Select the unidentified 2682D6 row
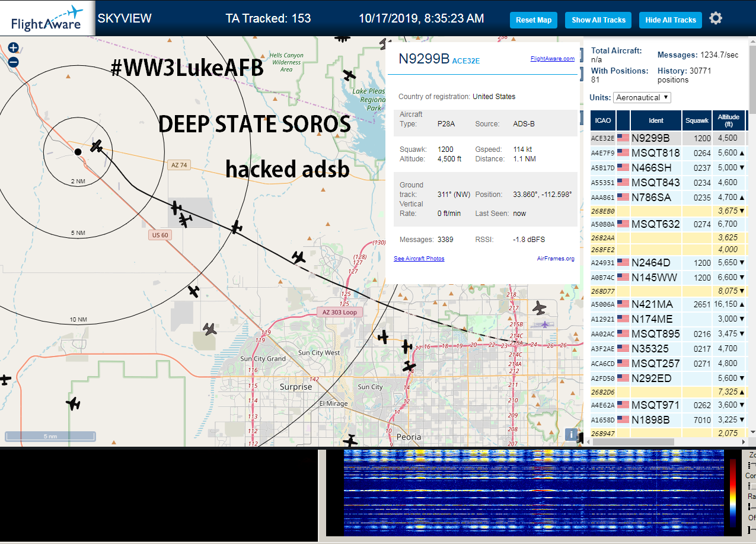This screenshot has width=756, height=544. [x=668, y=392]
